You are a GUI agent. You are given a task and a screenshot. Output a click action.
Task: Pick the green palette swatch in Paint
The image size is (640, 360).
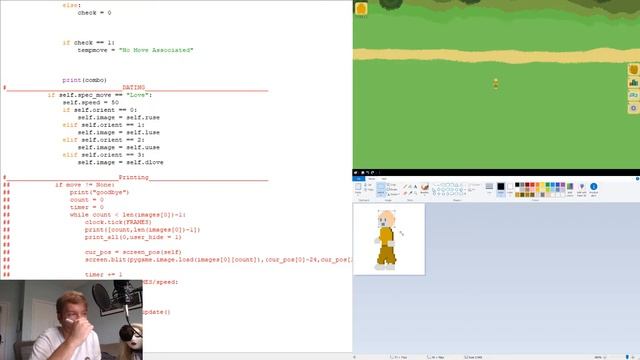click(548, 185)
